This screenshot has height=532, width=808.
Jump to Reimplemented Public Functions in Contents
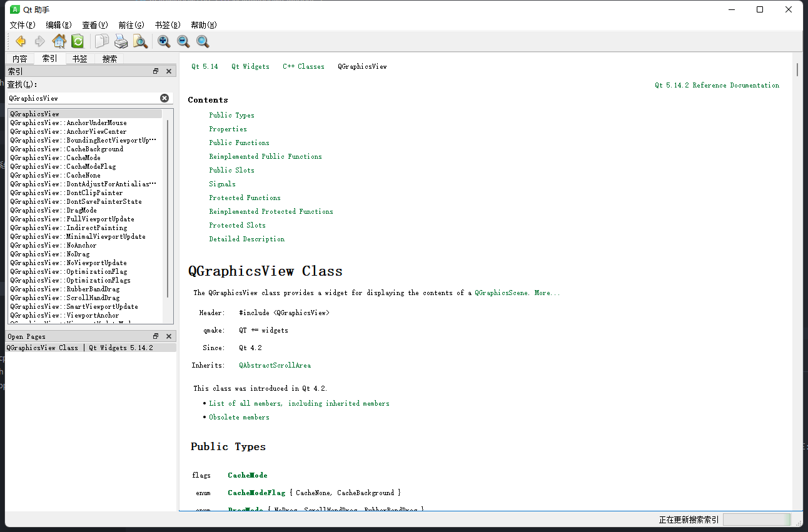[x=266, y=156]
